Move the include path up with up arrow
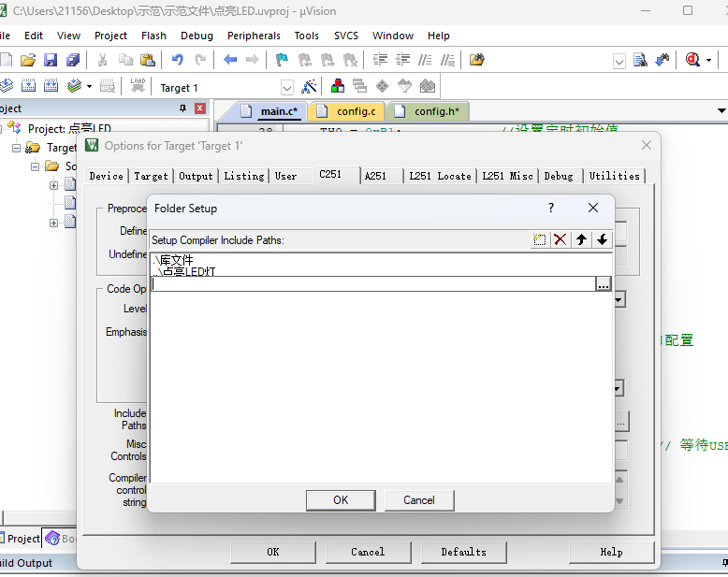 581,240
